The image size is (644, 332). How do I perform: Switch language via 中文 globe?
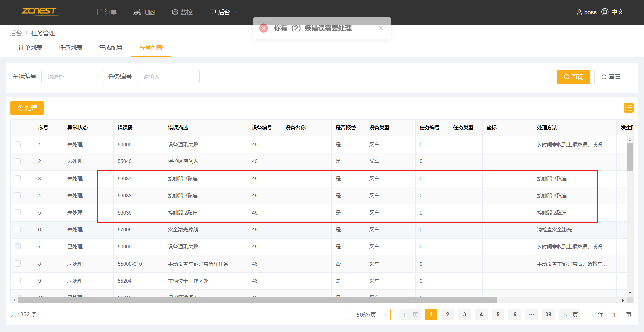tap(612, 12)
